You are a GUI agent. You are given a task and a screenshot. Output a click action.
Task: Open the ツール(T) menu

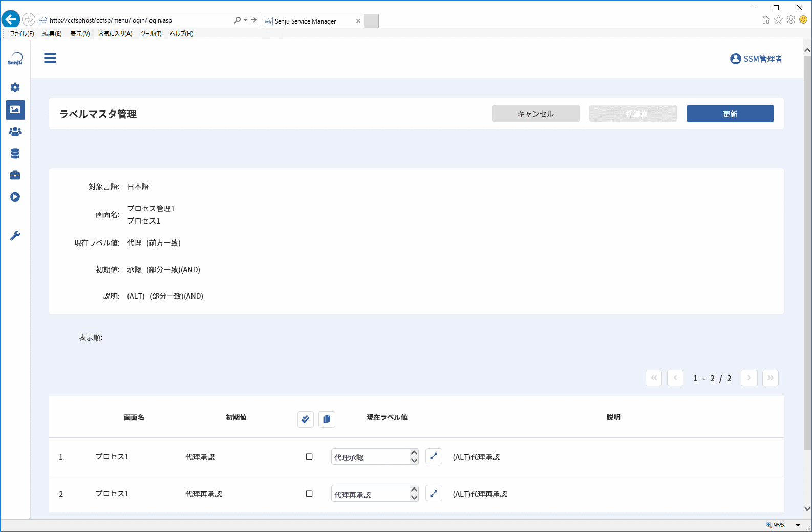pyautogui.click(x=151, y=34)
